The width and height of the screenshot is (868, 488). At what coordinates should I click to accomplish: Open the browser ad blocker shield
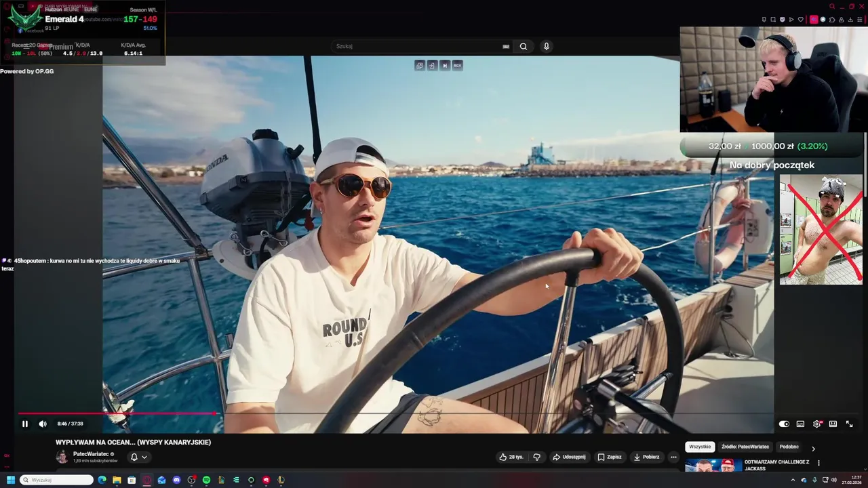click(782, 20)
